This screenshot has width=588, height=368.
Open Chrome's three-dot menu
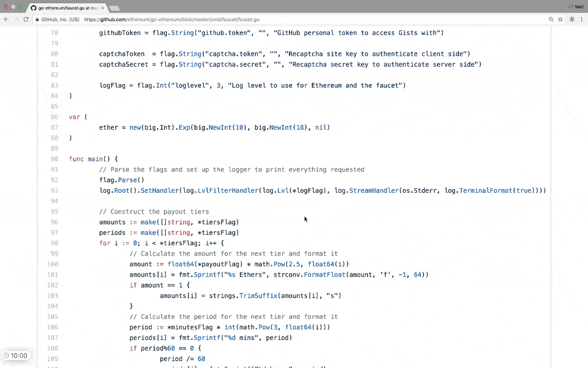pyautogui.click(x=582, y=19)
